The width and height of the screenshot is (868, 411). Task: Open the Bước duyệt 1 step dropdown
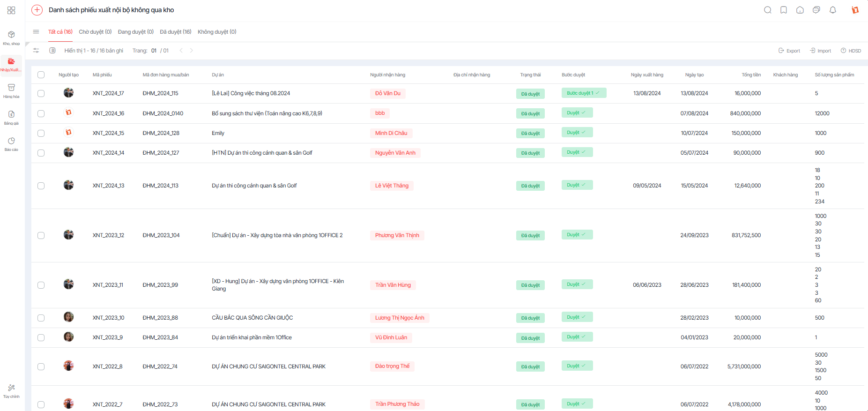tap(584, 93)
